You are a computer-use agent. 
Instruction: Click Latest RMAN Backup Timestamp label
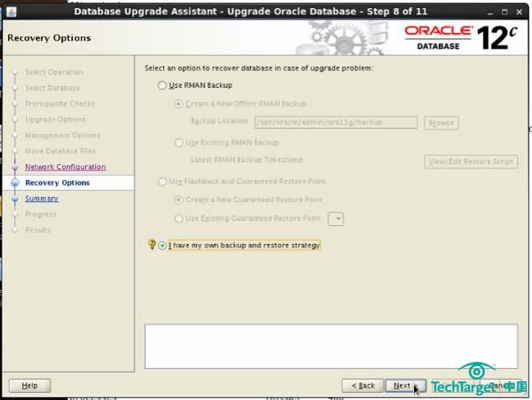[x=247, y=160]
